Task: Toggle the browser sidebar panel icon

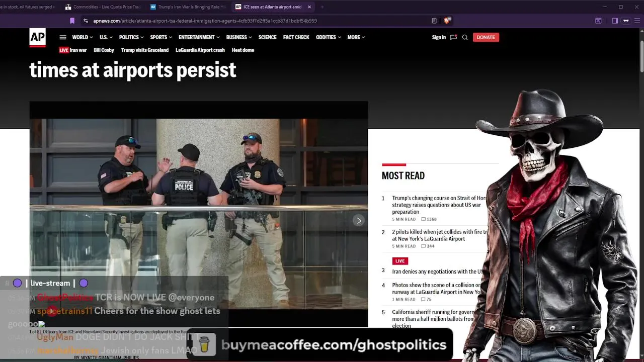Action: 615,21
